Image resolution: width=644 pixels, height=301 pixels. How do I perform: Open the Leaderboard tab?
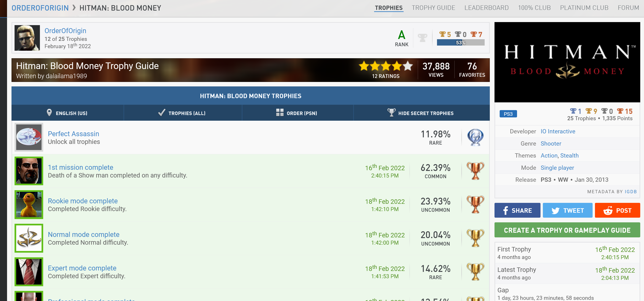pyautogui.click(x=486, y=8)
